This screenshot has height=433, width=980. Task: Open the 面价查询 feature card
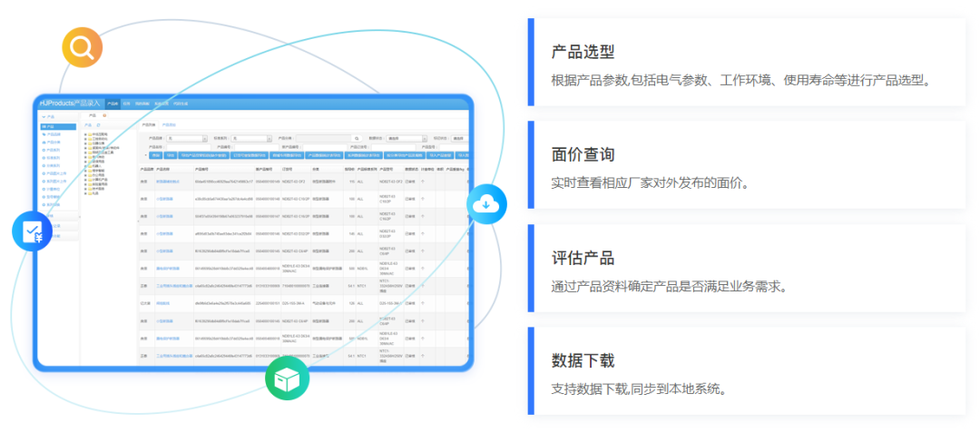[x=747, y=165]
